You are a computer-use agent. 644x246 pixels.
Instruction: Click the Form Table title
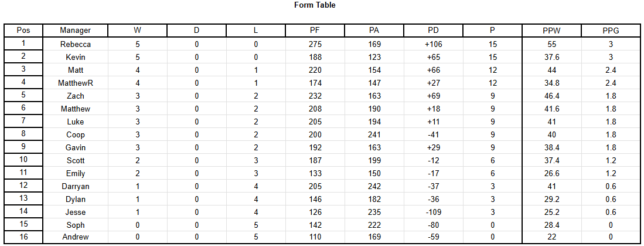315,5
